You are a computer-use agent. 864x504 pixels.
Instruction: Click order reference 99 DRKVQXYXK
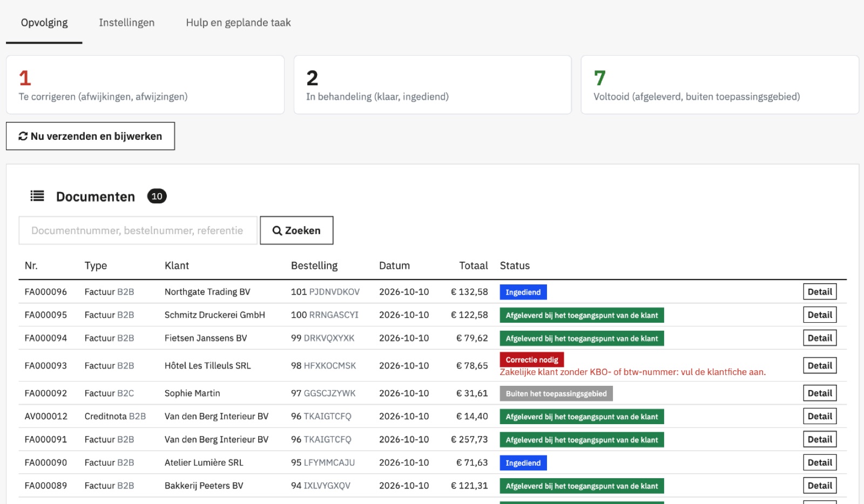[323, 338]
